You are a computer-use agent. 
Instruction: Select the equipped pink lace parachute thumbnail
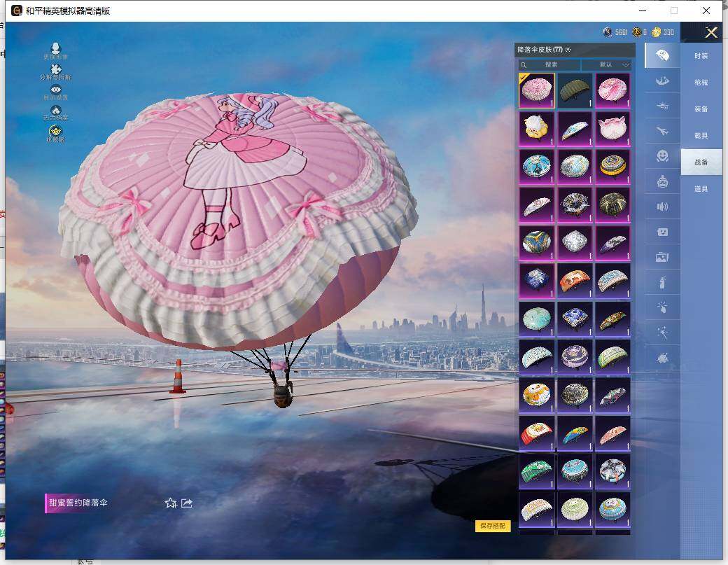(x=536, y=90)
